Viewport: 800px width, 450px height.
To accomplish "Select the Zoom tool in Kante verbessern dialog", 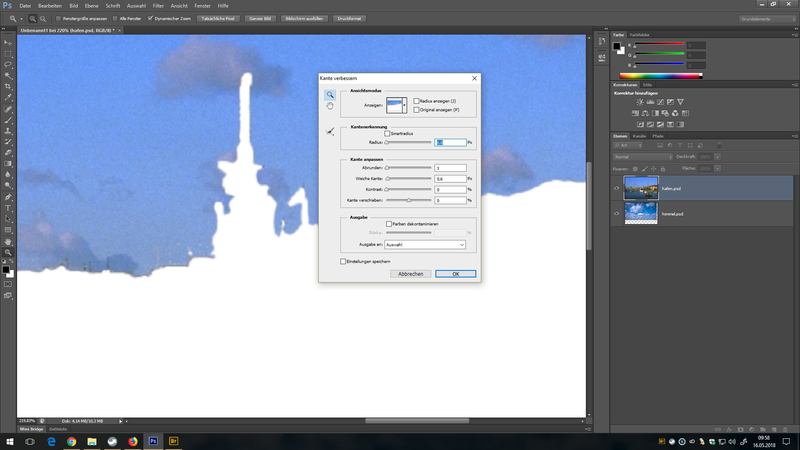I will (330, 95).
